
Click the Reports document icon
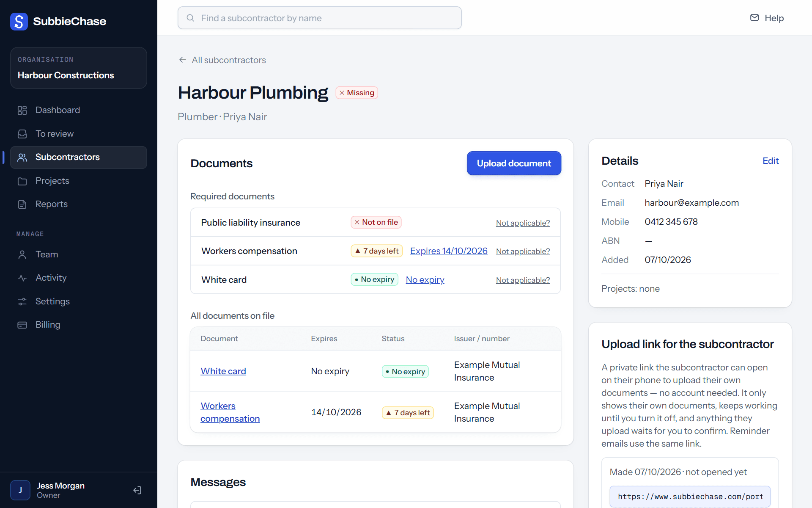pos(22,204)
